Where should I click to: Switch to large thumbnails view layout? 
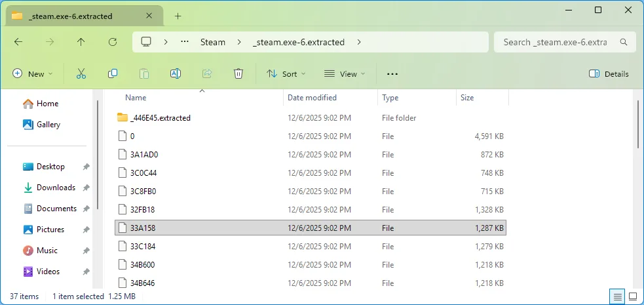tap(634, 296)
